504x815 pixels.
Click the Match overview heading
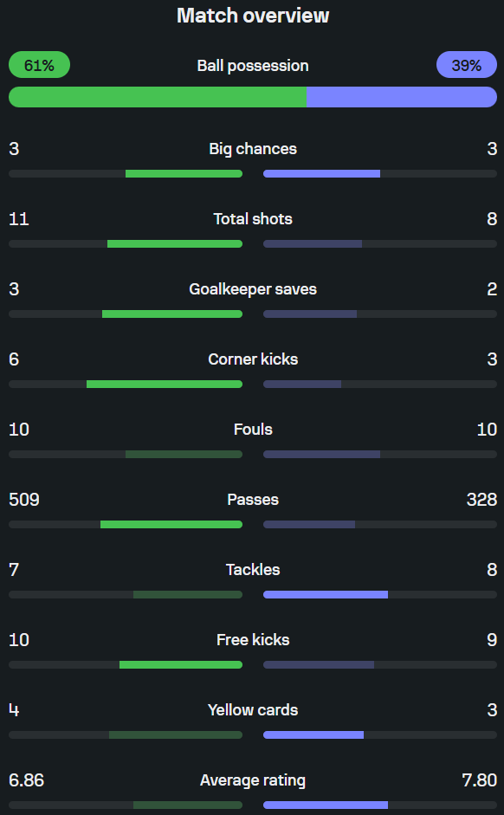click(x=253, y=16)
